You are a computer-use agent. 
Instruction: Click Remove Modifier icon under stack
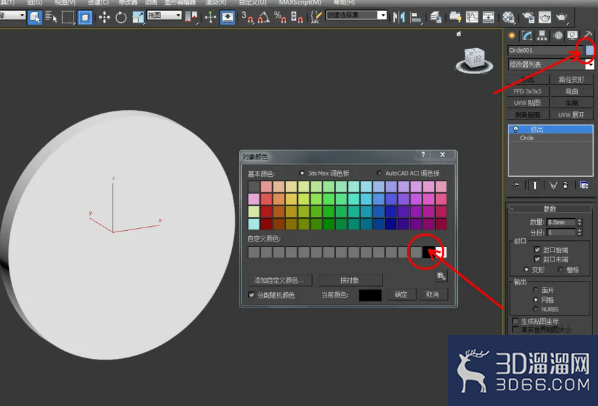coord(566,185)
